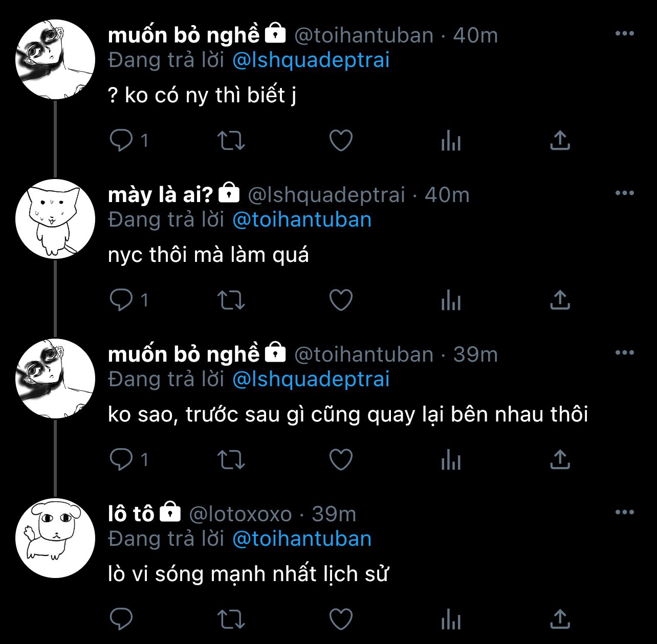
Task: View analytics for "nyc thôi mà làm quá"
Action: (x=451, y=300)
